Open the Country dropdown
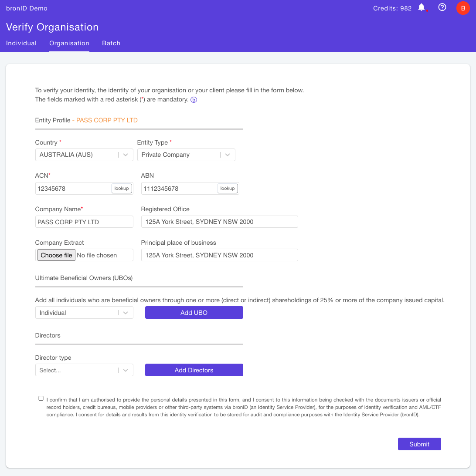Viewport: 476px width, 476px height. click(84, 155)
